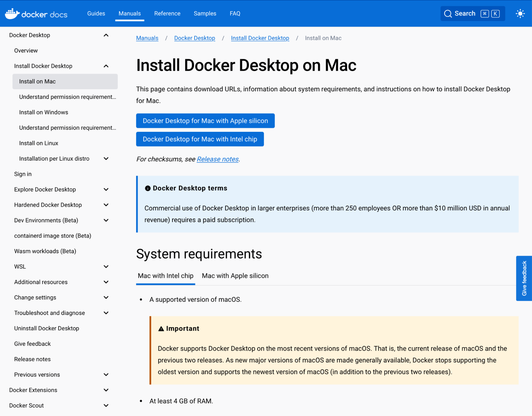The image size is (532, 416).
Task: Click the search magnifier icon
Action: pos(448,14)
